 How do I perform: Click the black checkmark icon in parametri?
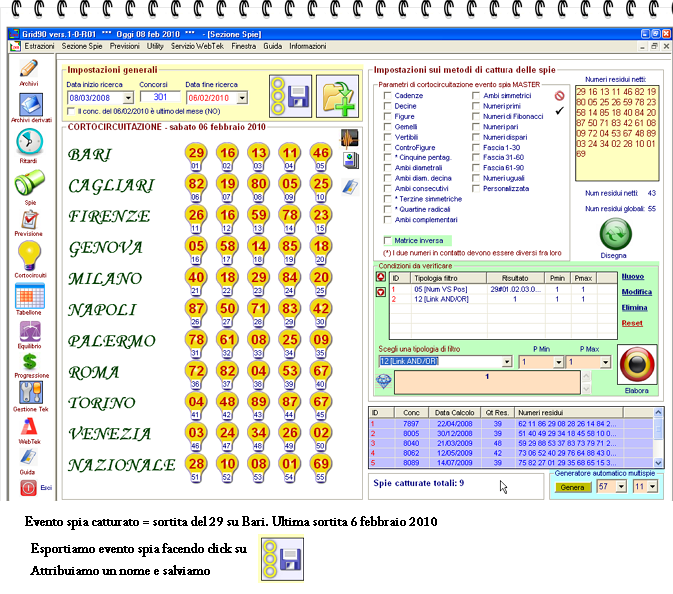pos(559,111)
